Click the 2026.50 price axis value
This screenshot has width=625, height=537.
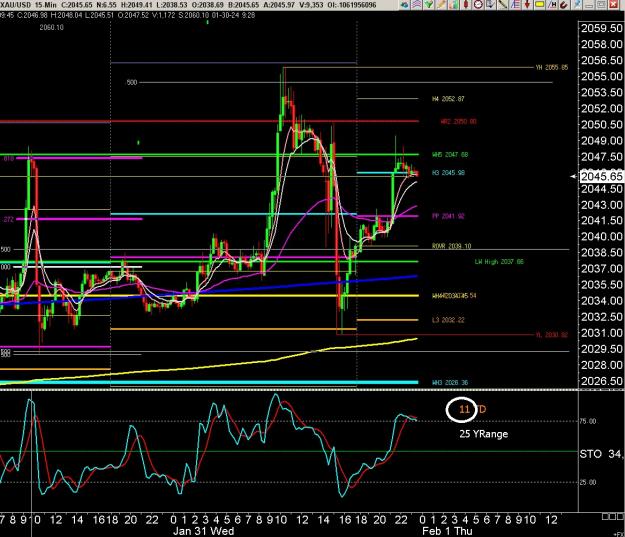coord(601,381)
